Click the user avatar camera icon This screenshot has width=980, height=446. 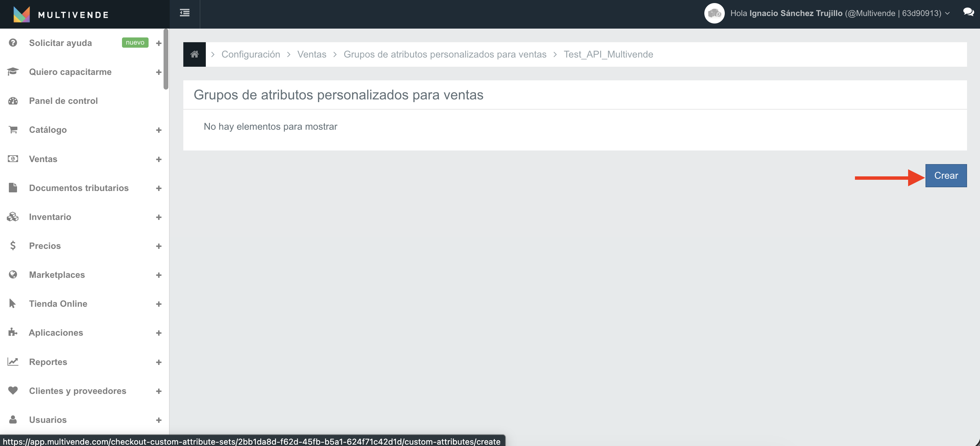[x=714, y=14]
